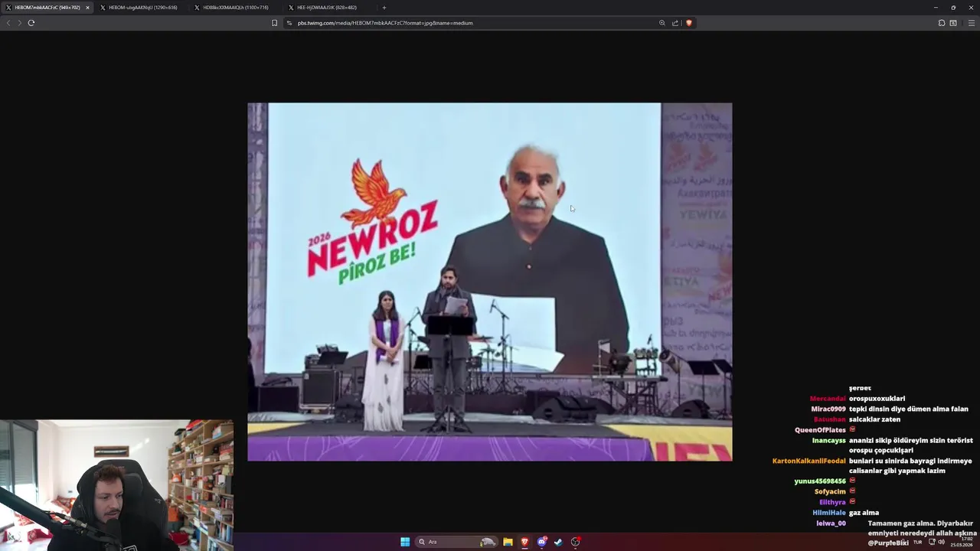The width and height of the screenshot is (980, 551).
Task: Click chat username KartonKalkanliFeodal
Action: (809, 461)
